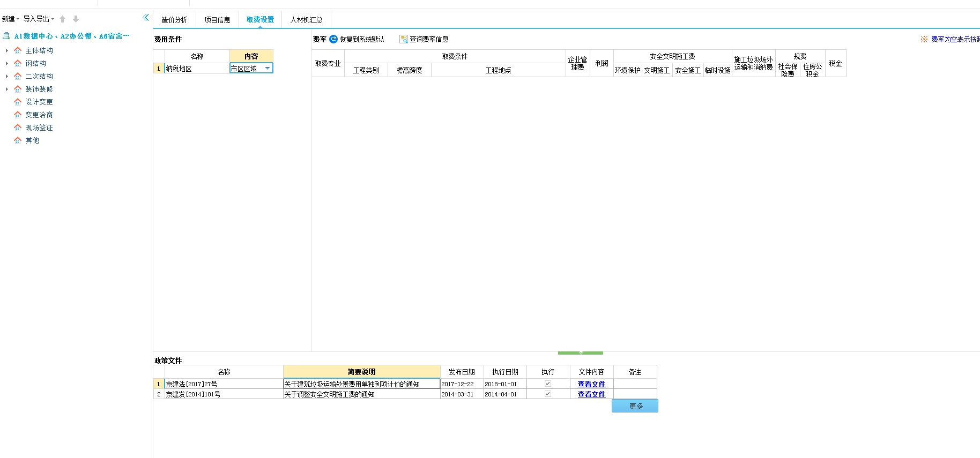This screenshot has width=980, height=458.
Task: Click the 2014-04-01 execution date cell
Action: click(506, 394)
